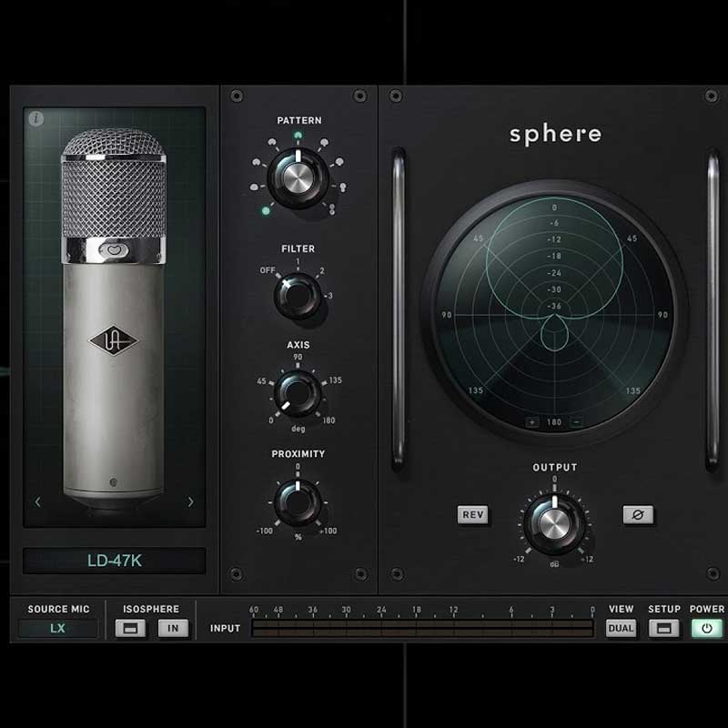Viewport: 728px width, 728px height.
Task: Click the minus icon beside 180
Action: pyautogui.click(x=576, y=422)
